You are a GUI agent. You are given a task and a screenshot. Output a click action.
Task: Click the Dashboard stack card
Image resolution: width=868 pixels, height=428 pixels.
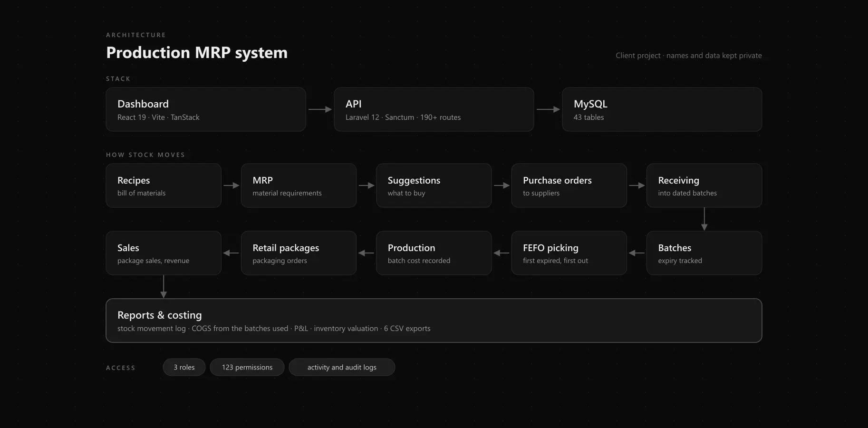tap(205, 109)
